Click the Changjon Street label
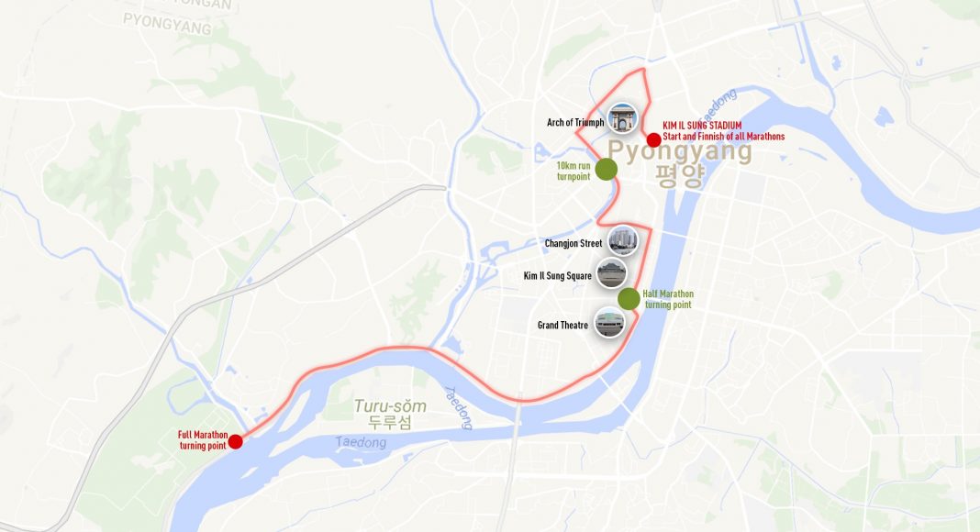980x532 pixels. (574, 243)
